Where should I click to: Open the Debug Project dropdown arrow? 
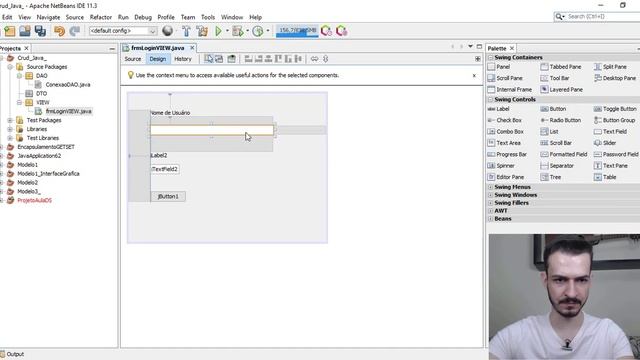pyautogui.click(x=247, y=31)
